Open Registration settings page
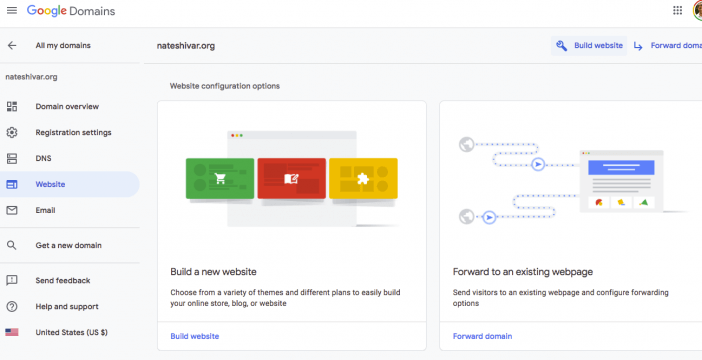The height and width of the screenshot is (360, 702). point(70,133)
